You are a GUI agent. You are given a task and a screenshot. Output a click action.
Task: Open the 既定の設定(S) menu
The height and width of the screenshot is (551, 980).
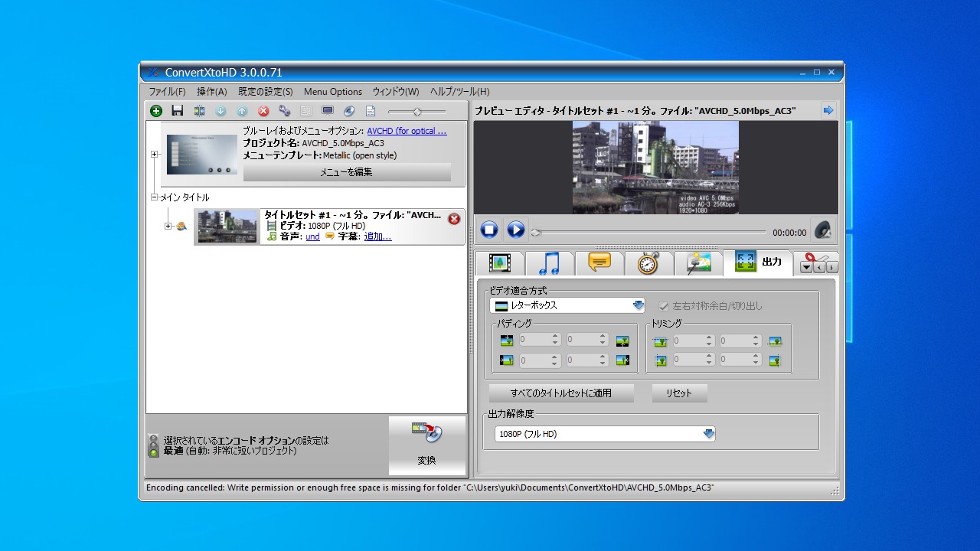coord(266,91)
